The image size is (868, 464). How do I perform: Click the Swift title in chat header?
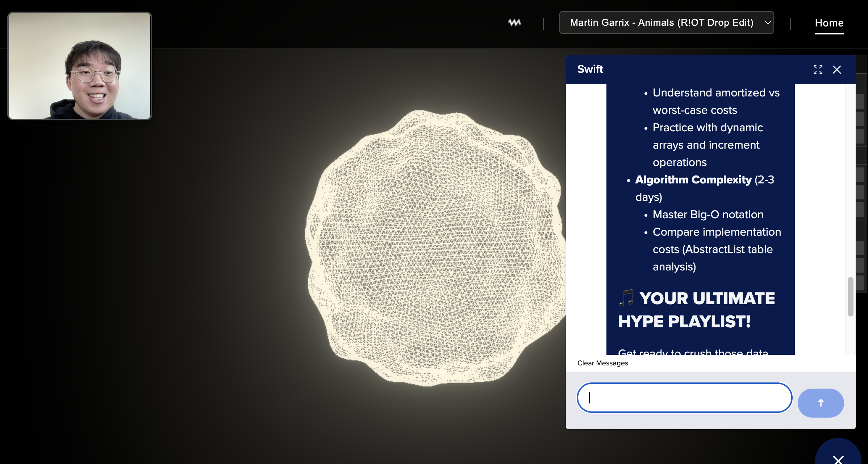tap(590, 69)
